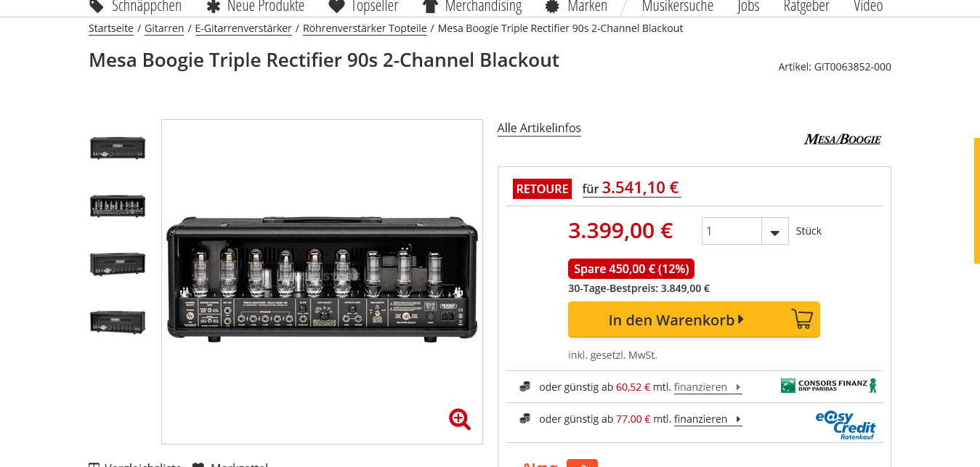This screenshot has height=467, width=980.
Task: Click the Schnäppchen tag icon
Action: pyautogui.click(x=96, y=7)
